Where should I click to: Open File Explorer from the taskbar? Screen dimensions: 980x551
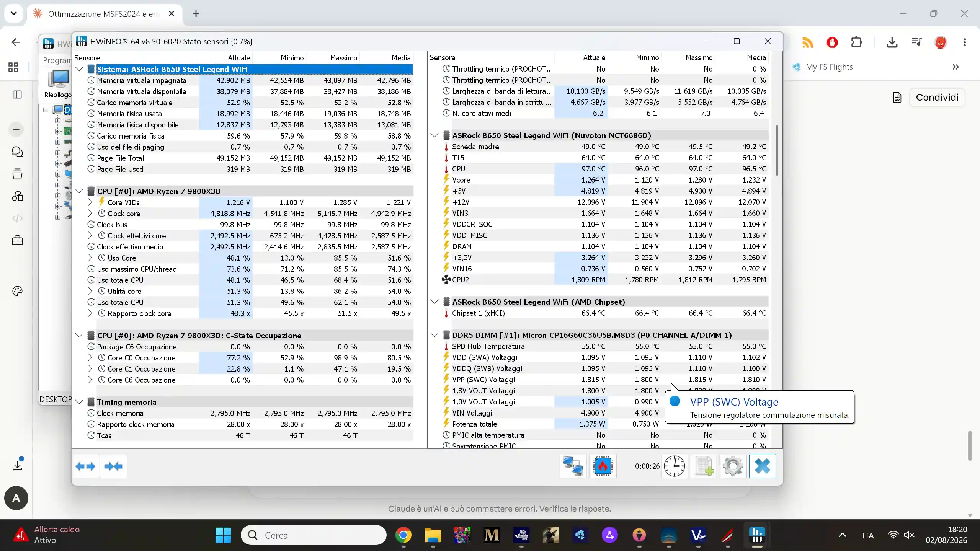pyautogui.click(x=433, y=535)
